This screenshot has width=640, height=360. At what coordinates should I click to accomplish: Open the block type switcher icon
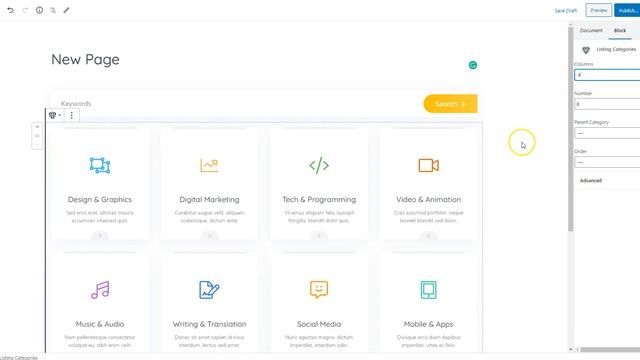(54, 115)
